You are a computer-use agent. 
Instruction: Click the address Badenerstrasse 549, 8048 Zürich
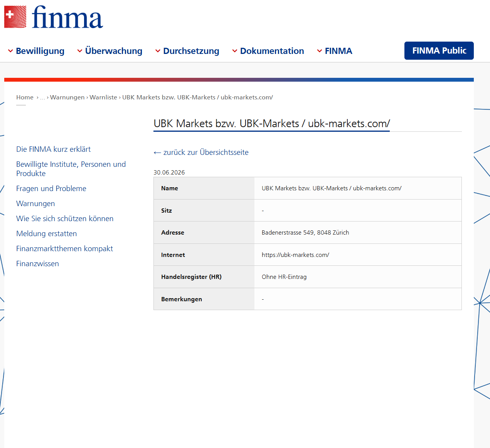(x=305, y=233)
